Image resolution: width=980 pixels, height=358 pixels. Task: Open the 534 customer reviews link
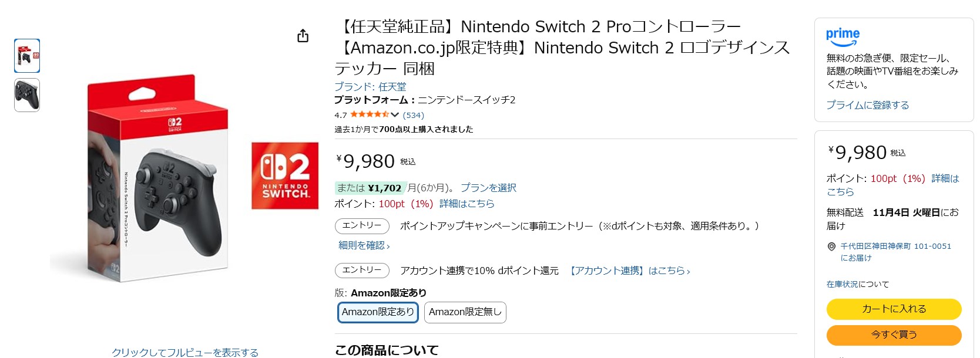(413, 115)
